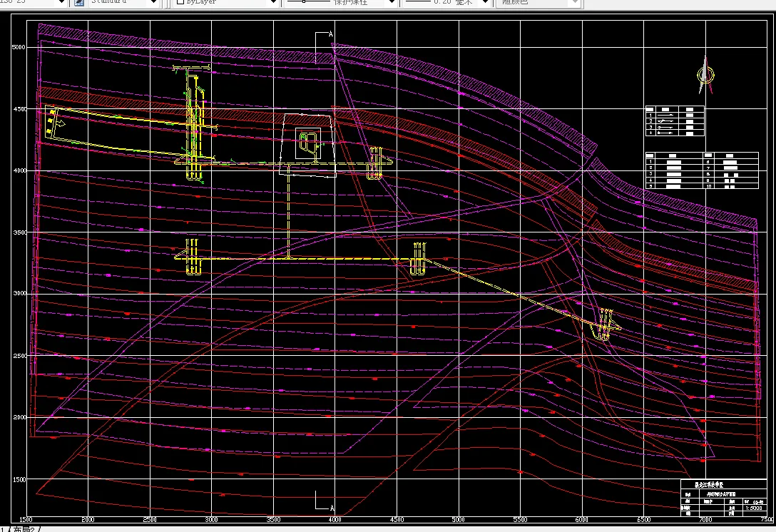Screen dimensions: 776x532
Task: Click the lower section marker A
Action: [x=332, y=508]
